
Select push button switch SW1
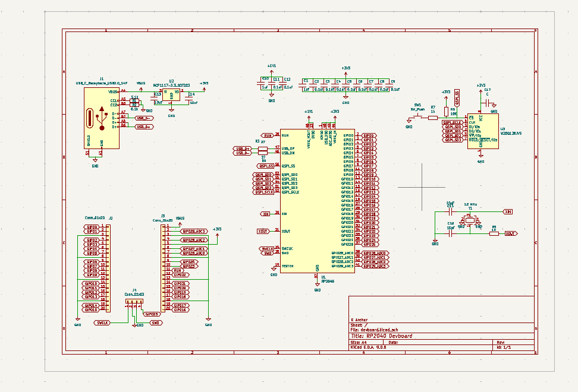(x=417, y=116)
